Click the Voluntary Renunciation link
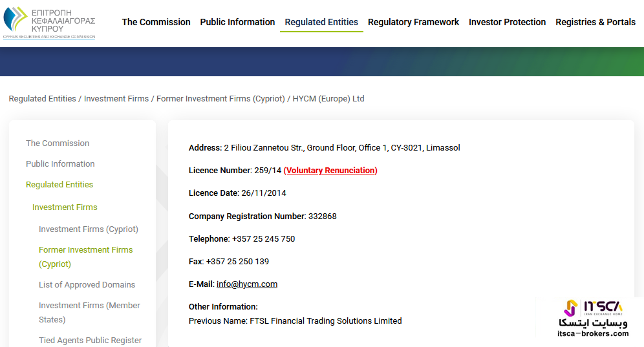This screenshot has height=347, width=644. click(330, 171)
